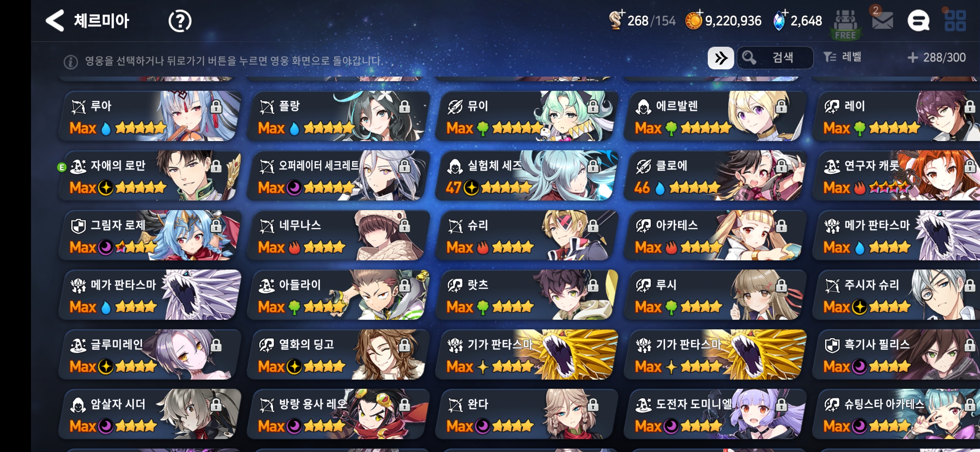Screen dimensions: 980x452
Task: Click the 검색 search field
Action: point(775,58)
